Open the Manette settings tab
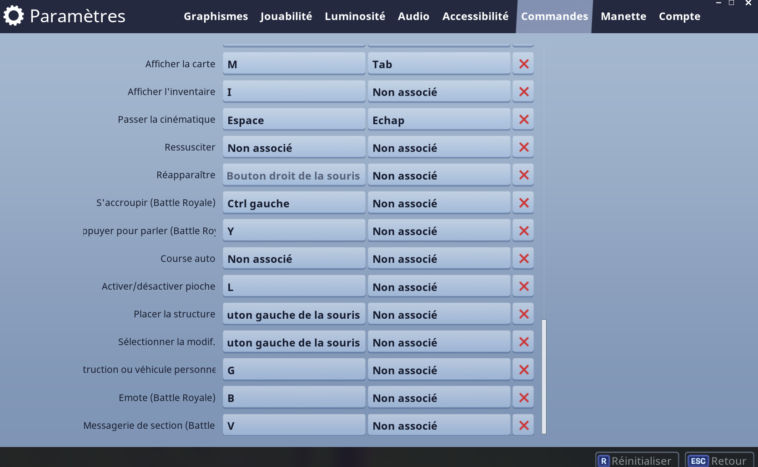 623,17
